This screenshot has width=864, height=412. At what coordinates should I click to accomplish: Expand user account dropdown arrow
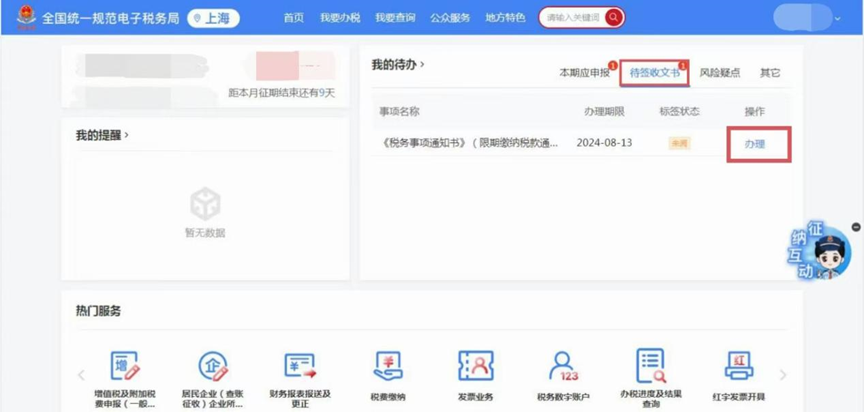[837, 18]
